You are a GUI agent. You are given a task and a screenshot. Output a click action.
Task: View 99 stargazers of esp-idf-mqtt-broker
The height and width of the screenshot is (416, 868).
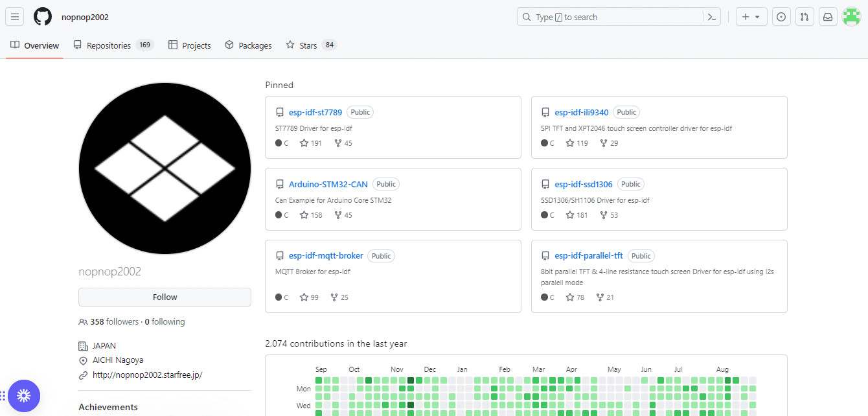[310, 297]
